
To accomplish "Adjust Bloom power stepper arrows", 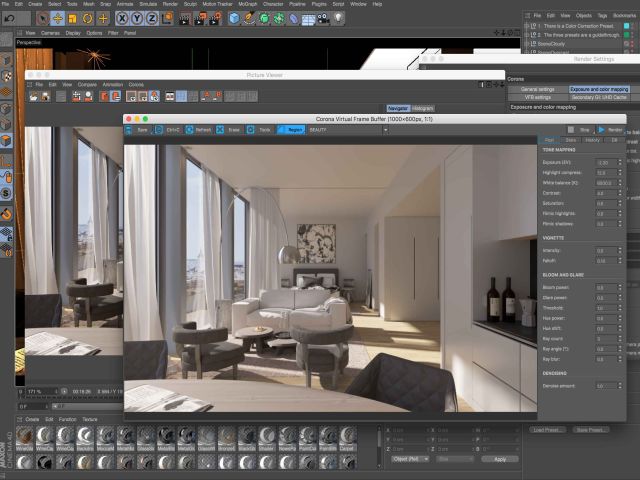I will [x=620, y=287].
